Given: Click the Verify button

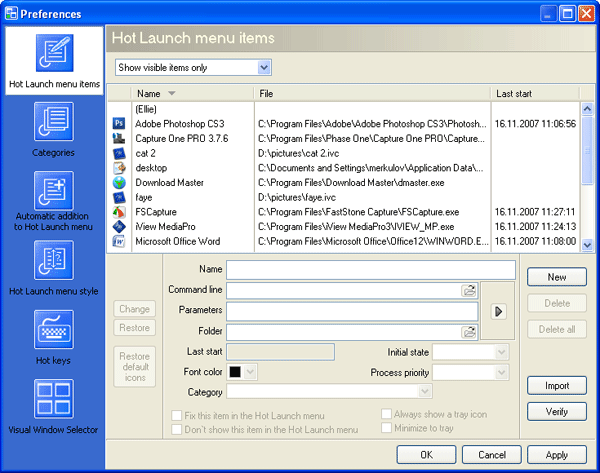Looking at the screenshot, I should click(x=557, y=412).
